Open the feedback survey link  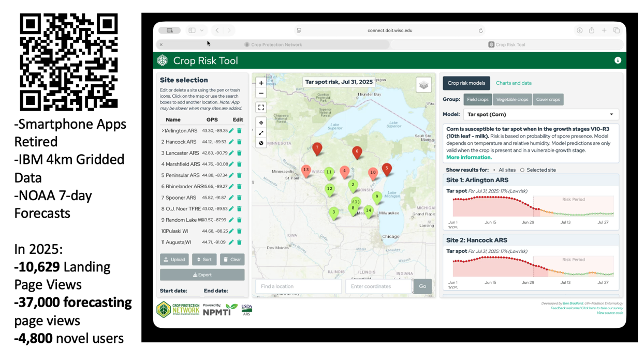coord(587,308)
